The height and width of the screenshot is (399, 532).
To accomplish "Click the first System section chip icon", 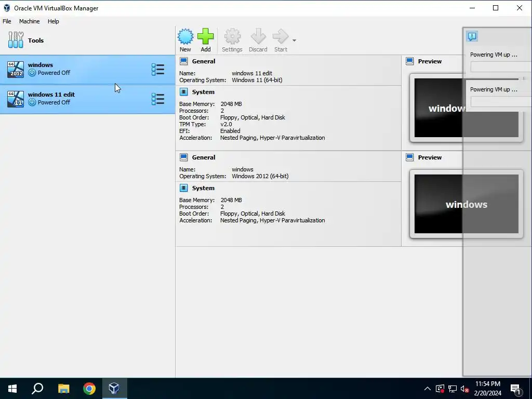I will (x=183, y=91).
